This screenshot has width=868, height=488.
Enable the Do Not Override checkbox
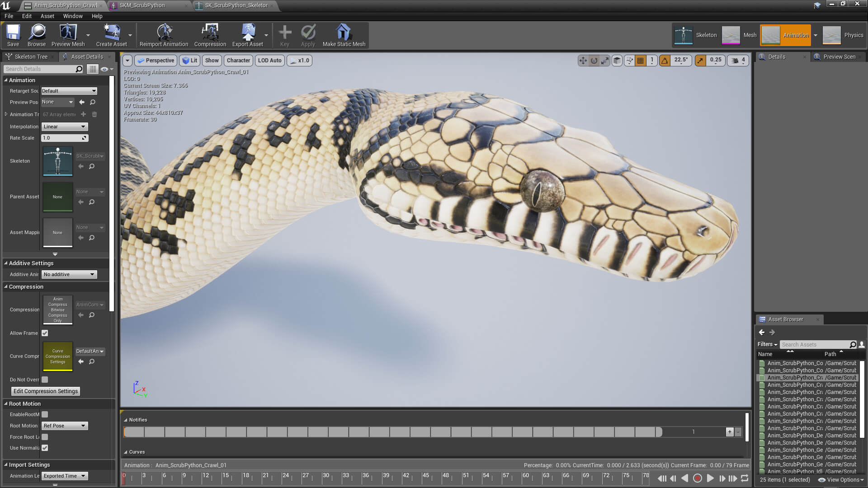[45, 380]
